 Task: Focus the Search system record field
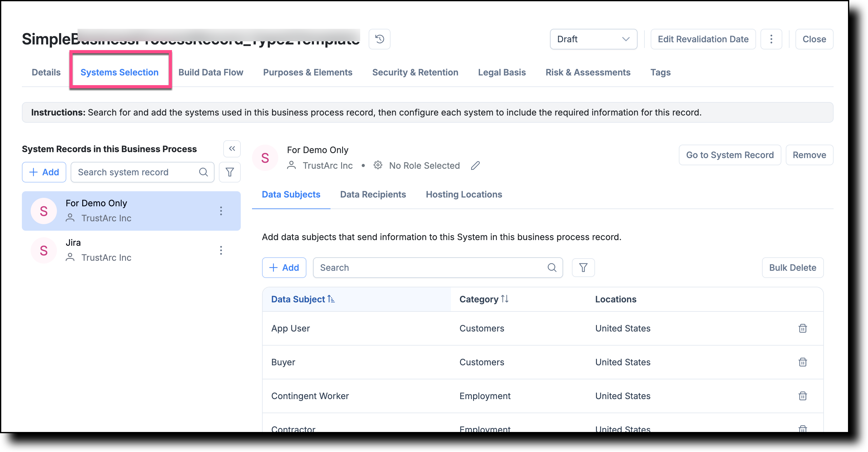click(143, 172)
